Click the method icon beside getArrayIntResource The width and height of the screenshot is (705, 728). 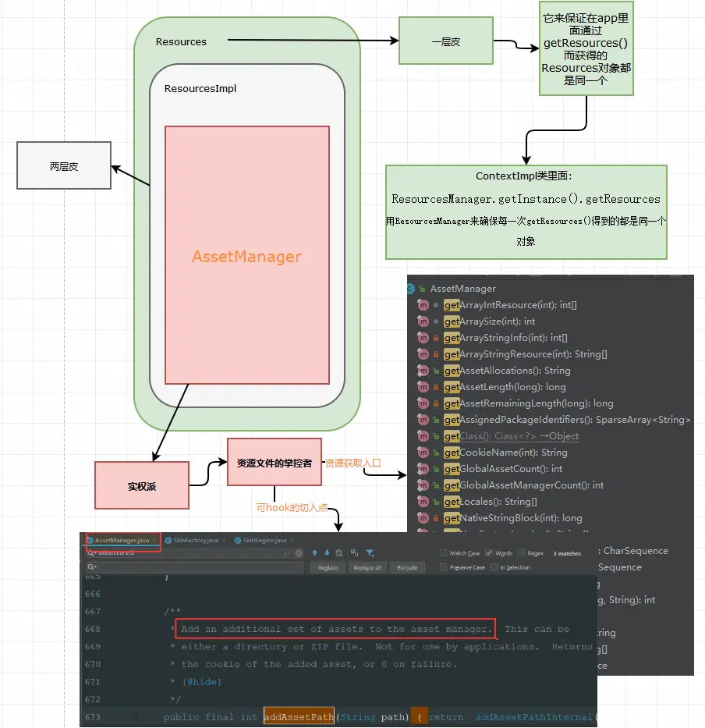coord(423,305)
